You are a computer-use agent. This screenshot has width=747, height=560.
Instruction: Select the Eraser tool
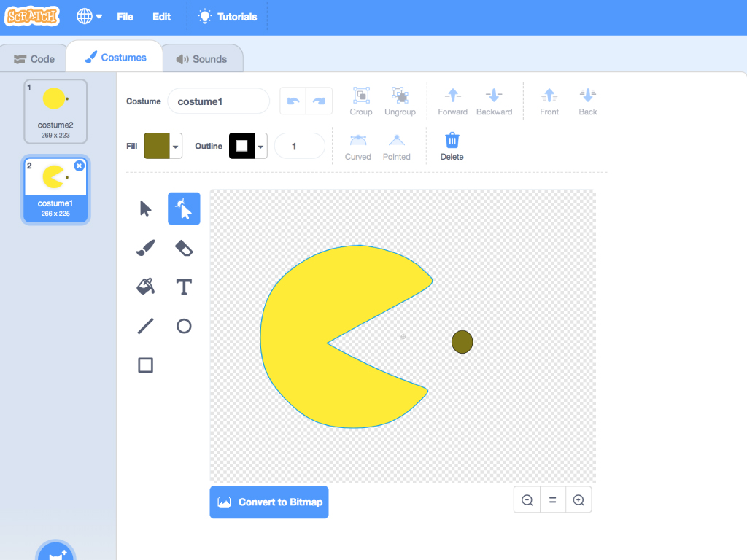click(184, 248)
